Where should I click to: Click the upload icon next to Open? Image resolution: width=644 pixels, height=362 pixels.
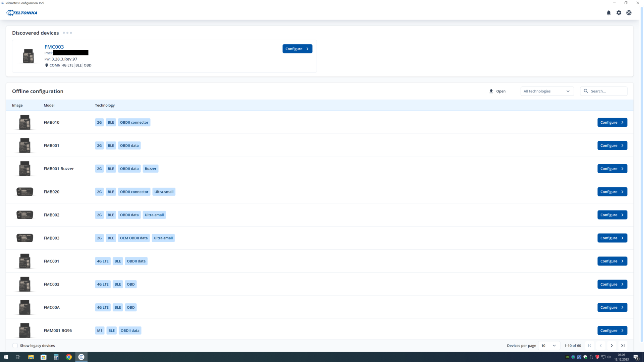[x=491, y=91]
